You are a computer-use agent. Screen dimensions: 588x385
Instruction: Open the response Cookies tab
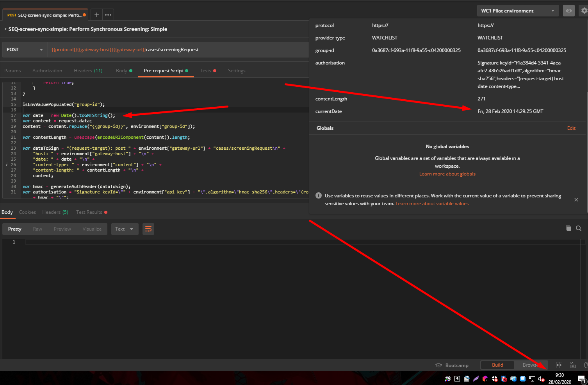point(27,212)
